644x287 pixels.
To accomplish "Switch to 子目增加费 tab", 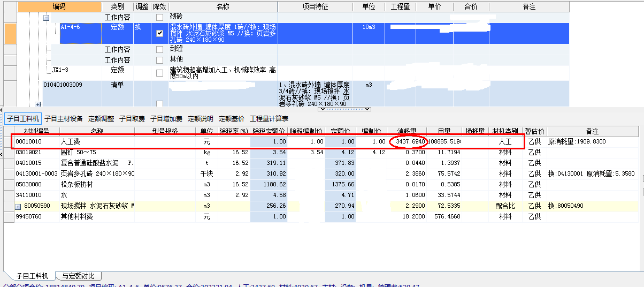I will pyautogui.click(x=166, y=119).
